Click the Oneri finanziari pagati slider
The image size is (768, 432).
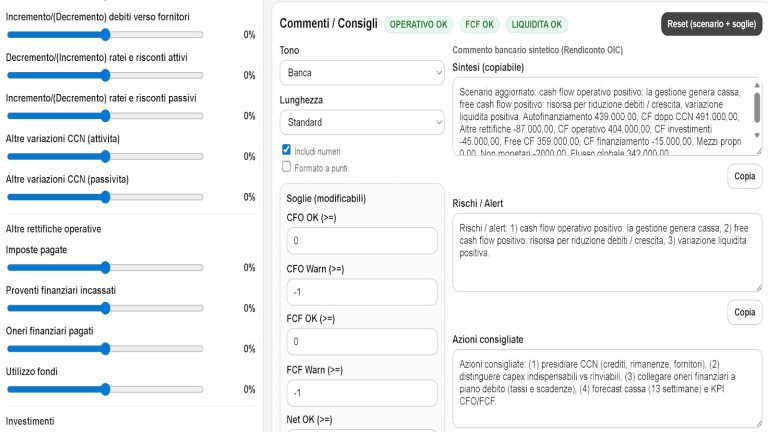coord(105,349)
